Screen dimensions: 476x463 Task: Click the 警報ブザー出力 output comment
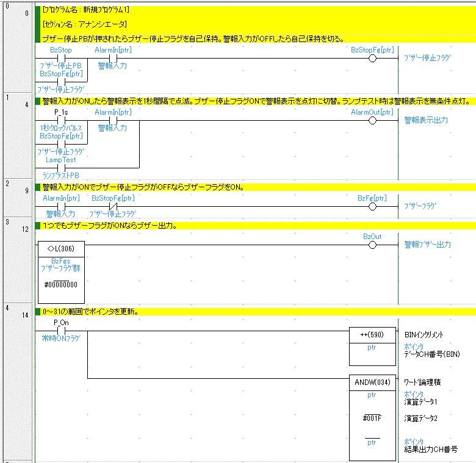[427, 245]
